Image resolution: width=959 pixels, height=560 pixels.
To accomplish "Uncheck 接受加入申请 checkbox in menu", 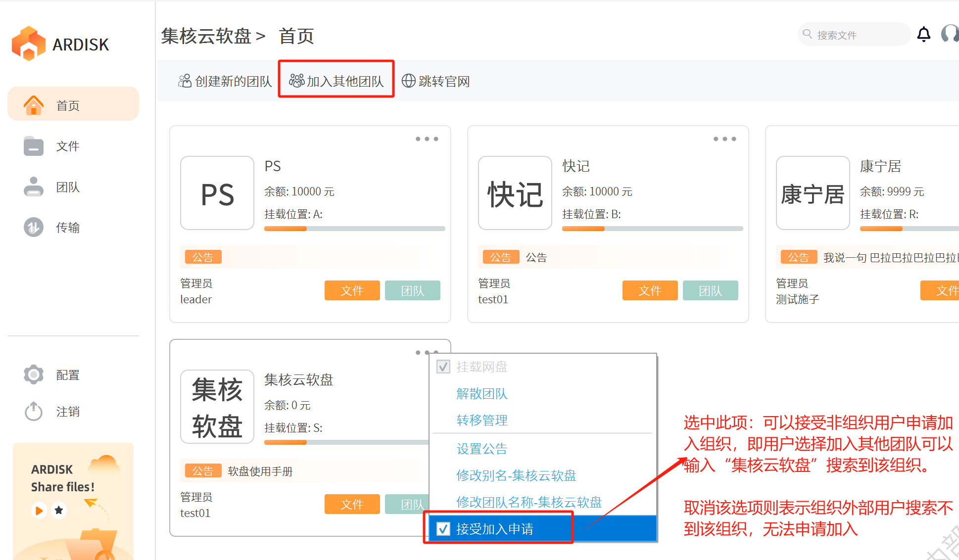I will click(443, 529).
